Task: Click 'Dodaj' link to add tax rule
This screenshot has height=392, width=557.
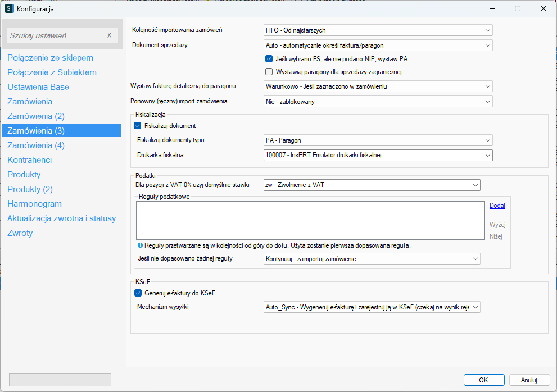Action: tap(497, 206)
